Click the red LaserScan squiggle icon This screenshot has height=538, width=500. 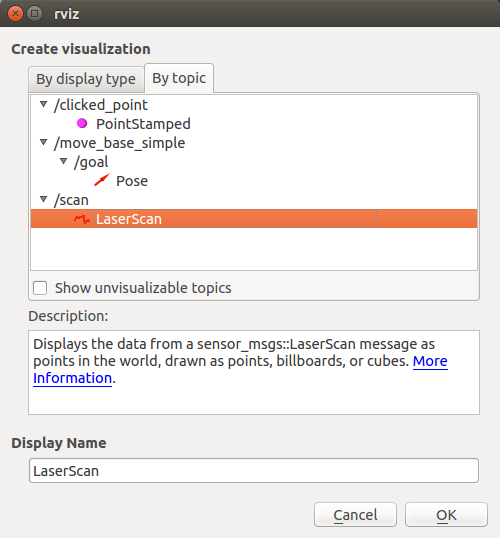click(x=82, y=219)
